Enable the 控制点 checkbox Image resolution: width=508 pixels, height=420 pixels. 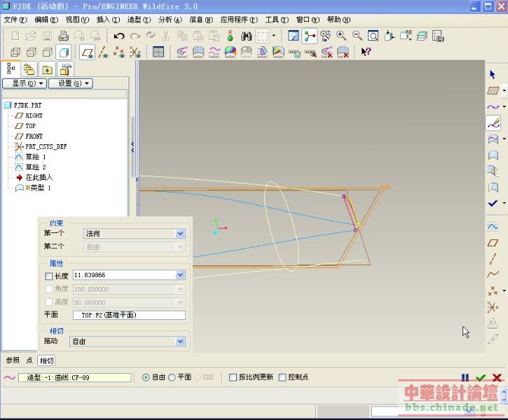[x=282, y=377]
